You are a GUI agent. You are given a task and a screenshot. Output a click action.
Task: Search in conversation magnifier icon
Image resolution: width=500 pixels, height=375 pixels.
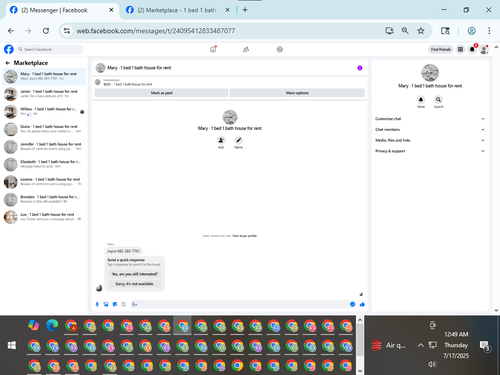(x=438, y=99)
